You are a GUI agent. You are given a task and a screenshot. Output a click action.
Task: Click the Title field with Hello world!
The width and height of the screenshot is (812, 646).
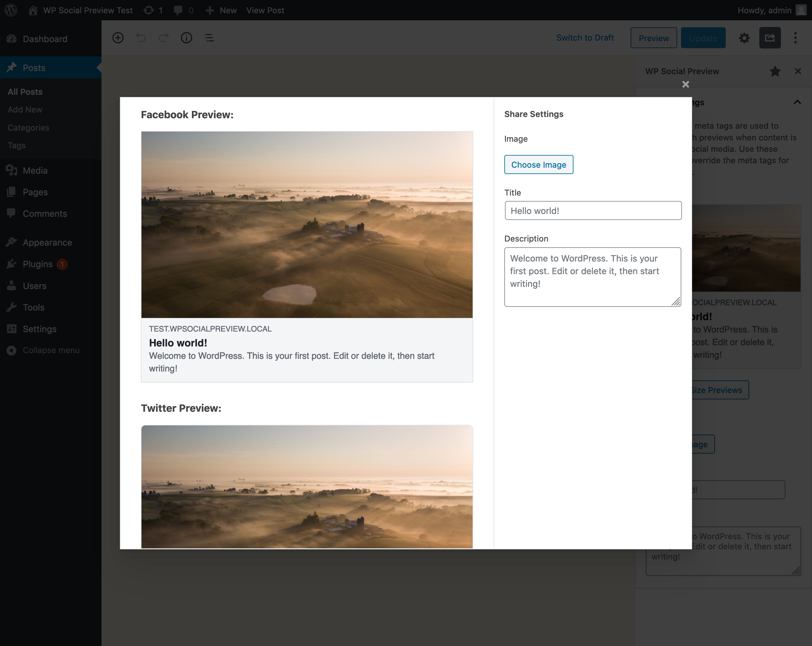(x=593, y=210)
